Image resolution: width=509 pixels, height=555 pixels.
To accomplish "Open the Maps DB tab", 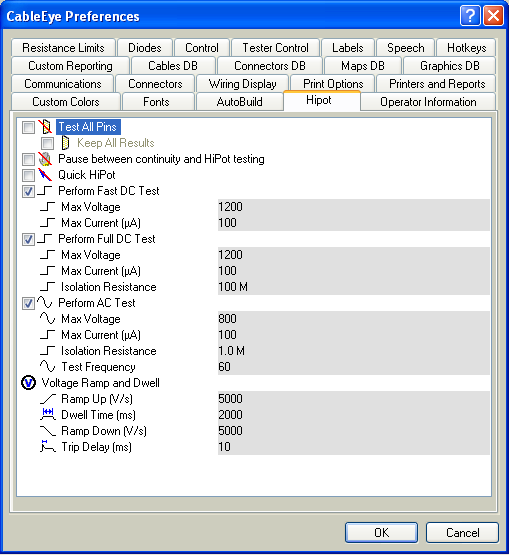I will tap(363, 66).
